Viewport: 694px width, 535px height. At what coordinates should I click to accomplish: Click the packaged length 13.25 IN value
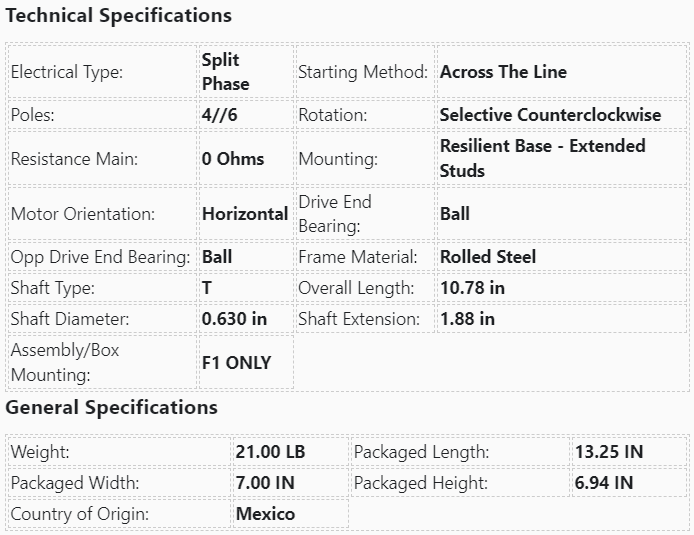[x=608, y=452]
